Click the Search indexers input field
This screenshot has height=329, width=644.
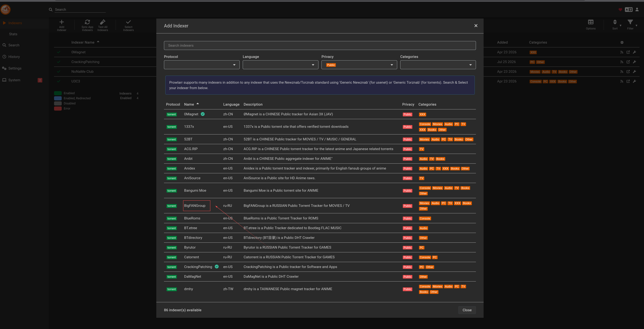pyautogui.click(x=320, y=45)
